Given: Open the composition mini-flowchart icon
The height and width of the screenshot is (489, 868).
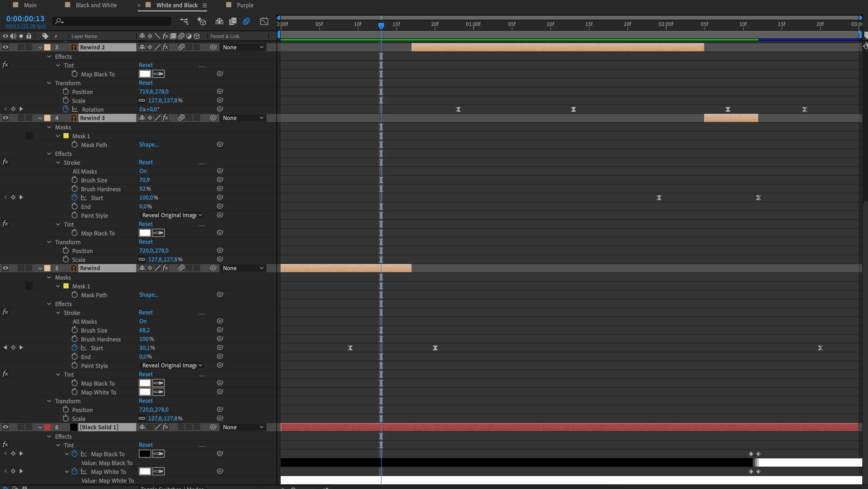Looking at the screenshot, I should [x=184, y=21].
